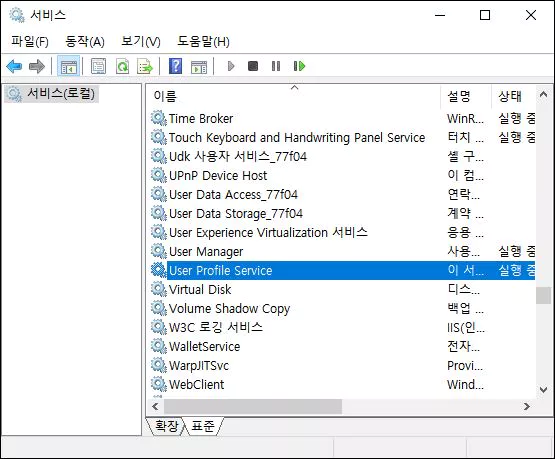Click the gear icon beside WalletService
The width and height of the screenshot is (555, 459).
[x=159, y=346]
